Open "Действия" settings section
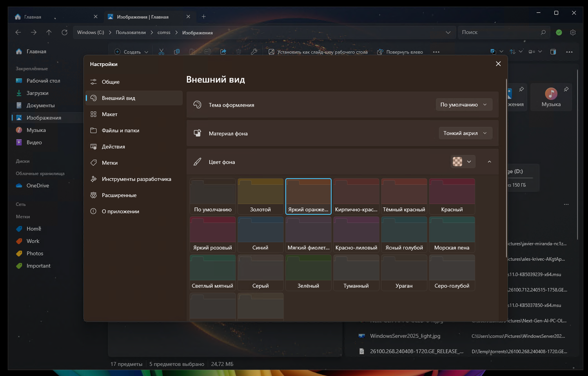 point(134,146)
